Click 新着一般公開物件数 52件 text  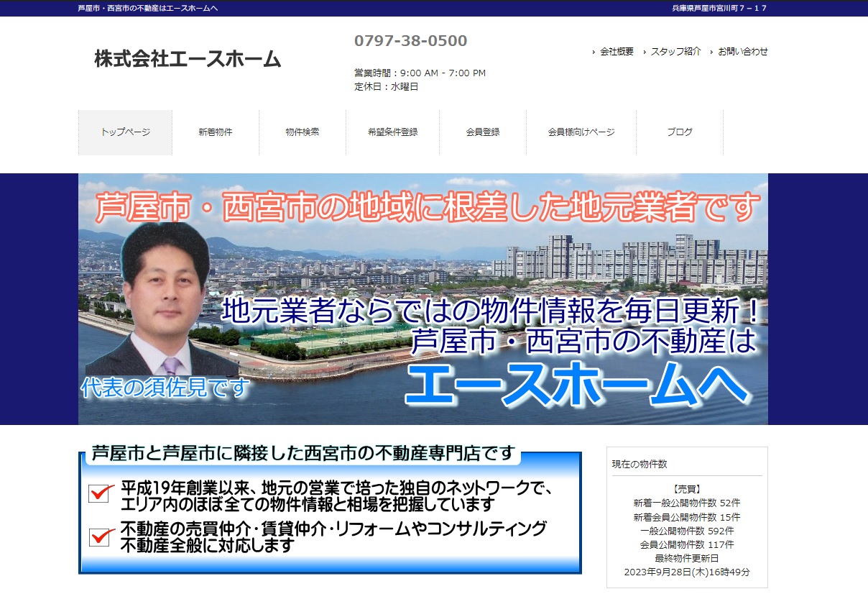687,503
